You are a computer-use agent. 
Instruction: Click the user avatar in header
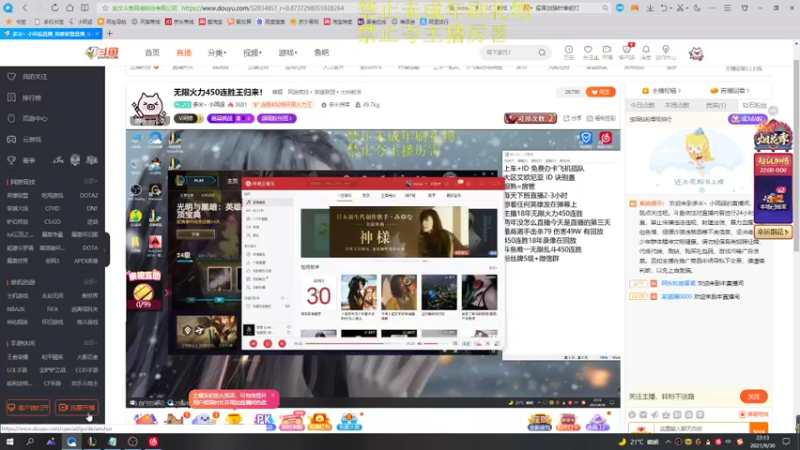(x=696, y=53)
